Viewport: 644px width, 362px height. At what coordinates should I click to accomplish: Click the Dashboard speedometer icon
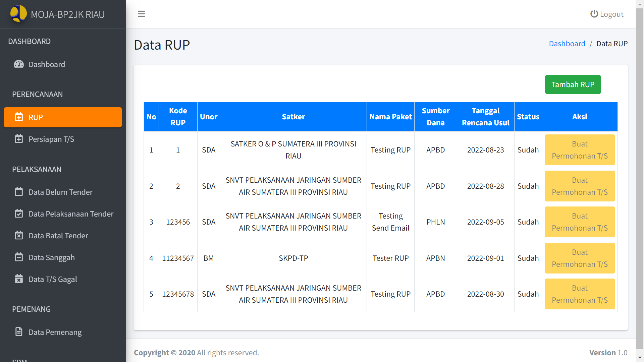click(19, 64)
